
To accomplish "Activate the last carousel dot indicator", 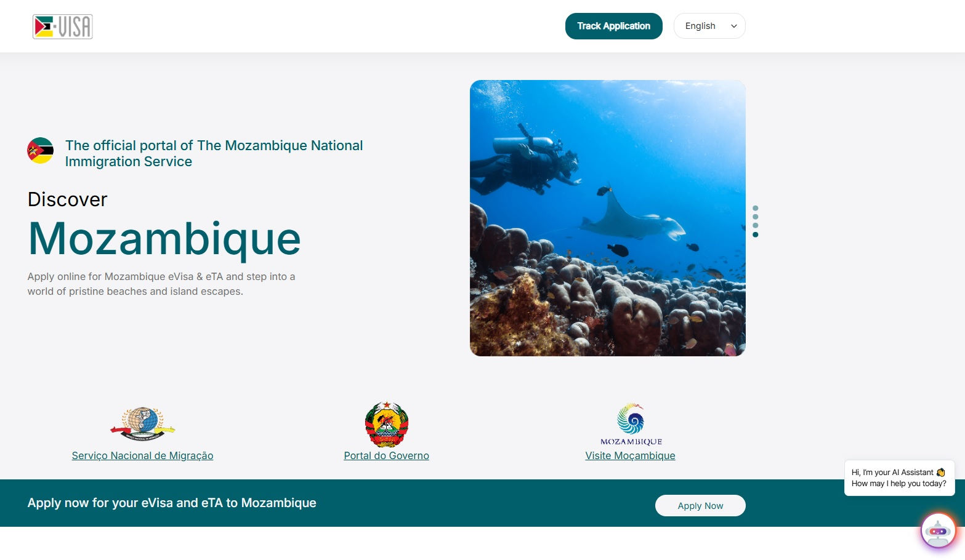I will (x=756, y=234).
